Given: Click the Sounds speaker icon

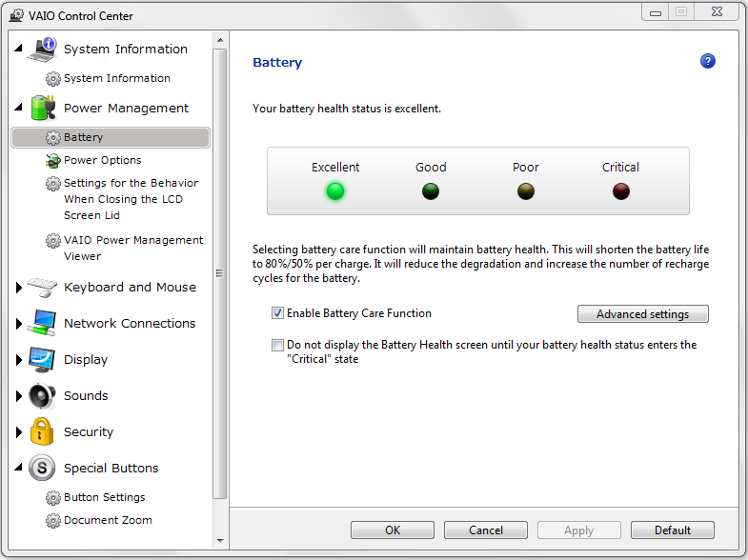Looking at the screenshot, I should (42, 395).
